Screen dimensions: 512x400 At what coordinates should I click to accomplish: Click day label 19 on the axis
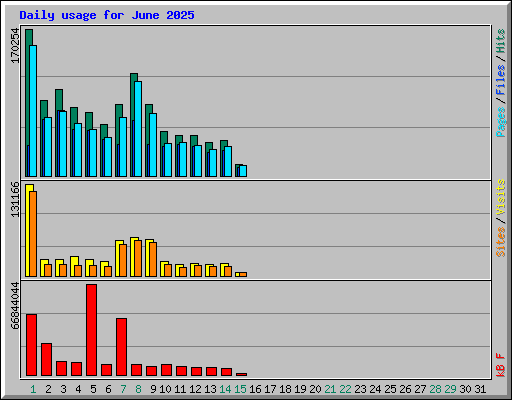pyautogui.click(x=300, y=389)
